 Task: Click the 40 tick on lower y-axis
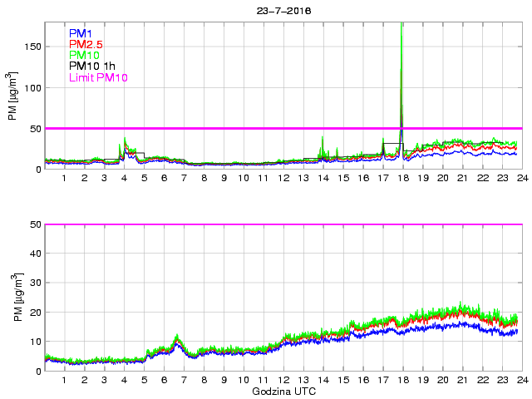pyautogui.click(x=36, y=253)
